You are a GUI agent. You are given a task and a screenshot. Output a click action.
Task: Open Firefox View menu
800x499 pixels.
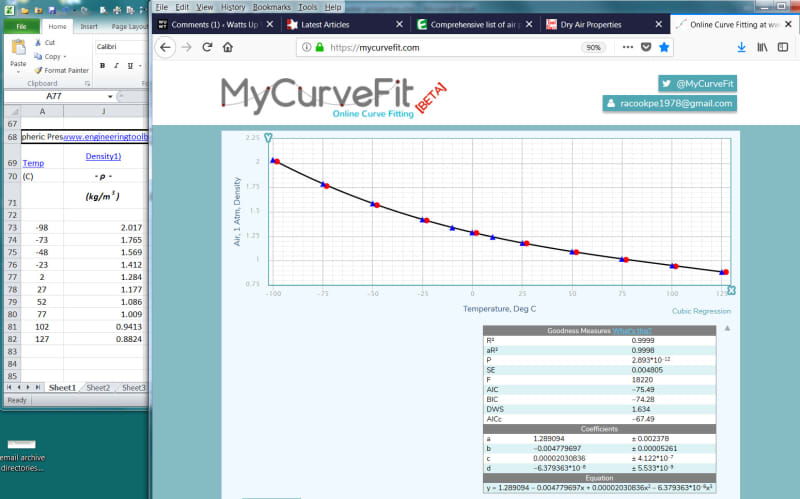205,7
